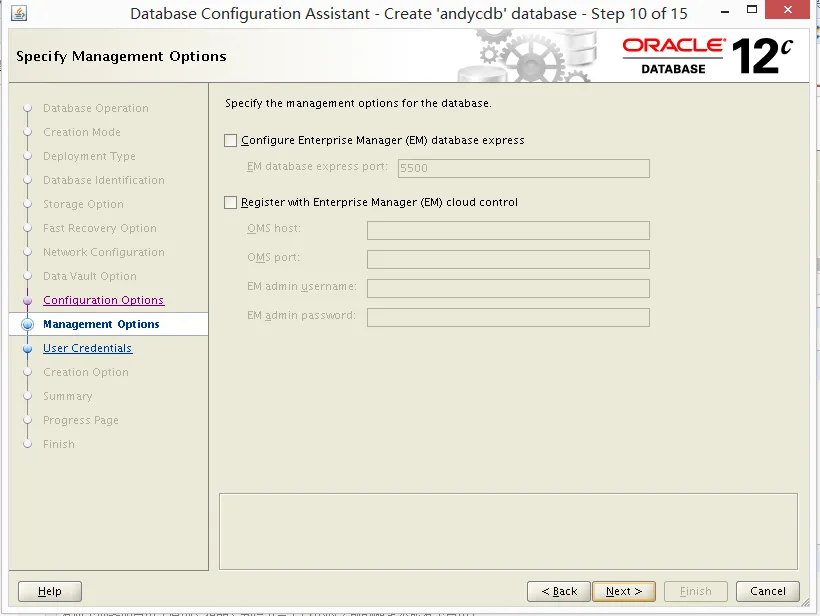Click the Creation Option step
Viewport: 820px width, 616px height.
pos(86,372)
